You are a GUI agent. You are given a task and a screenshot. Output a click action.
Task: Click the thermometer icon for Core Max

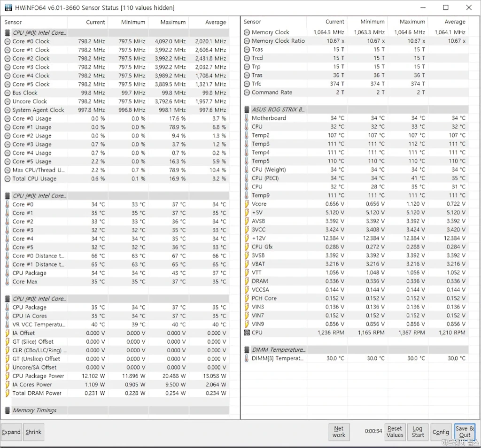[x=8, y=281]
